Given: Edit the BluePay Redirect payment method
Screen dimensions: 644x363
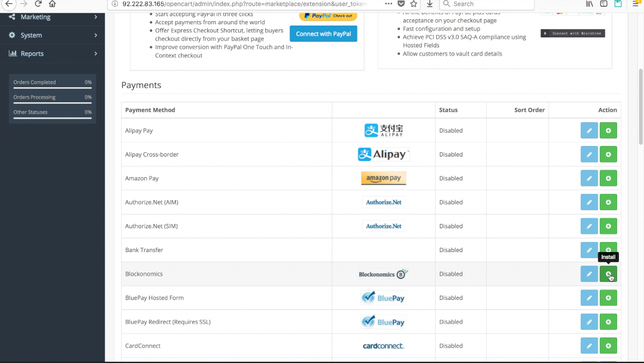Looking at the screenshot, I should pos(589,322).
